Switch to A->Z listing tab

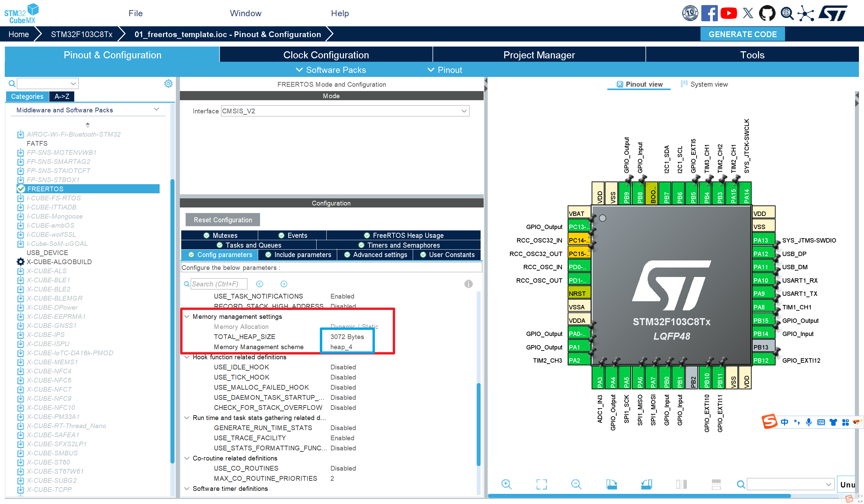click(x=62, y=96)
